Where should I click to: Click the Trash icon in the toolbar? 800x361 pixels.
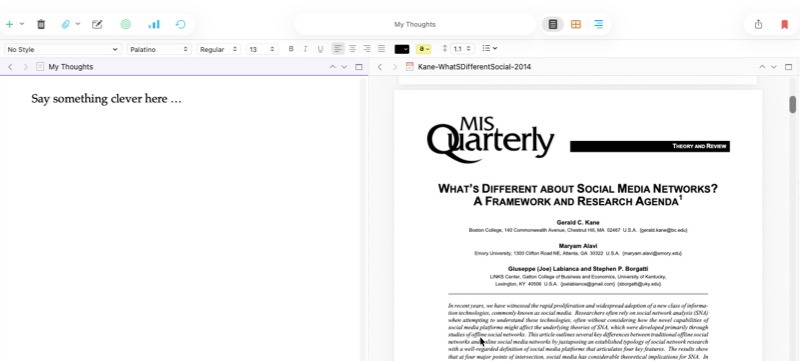tap(41, 24)
